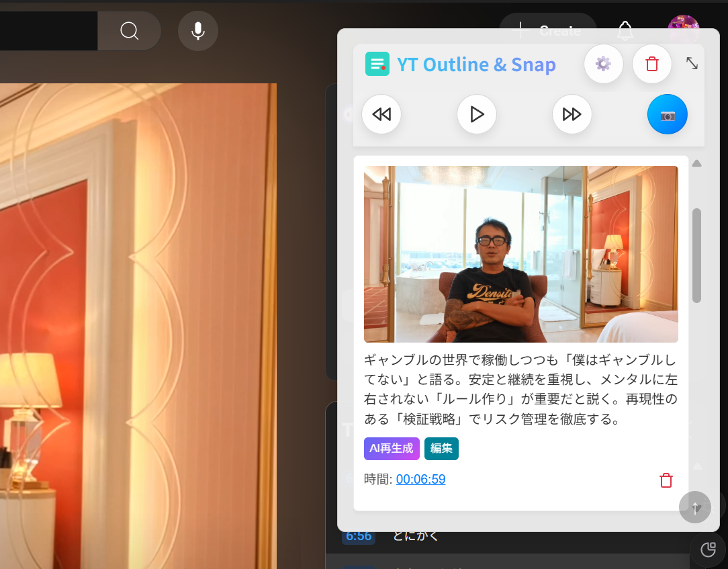Click the panel's vertical scrollbar thumb
This screenshot has width=728, height=569.
(696, 255)
